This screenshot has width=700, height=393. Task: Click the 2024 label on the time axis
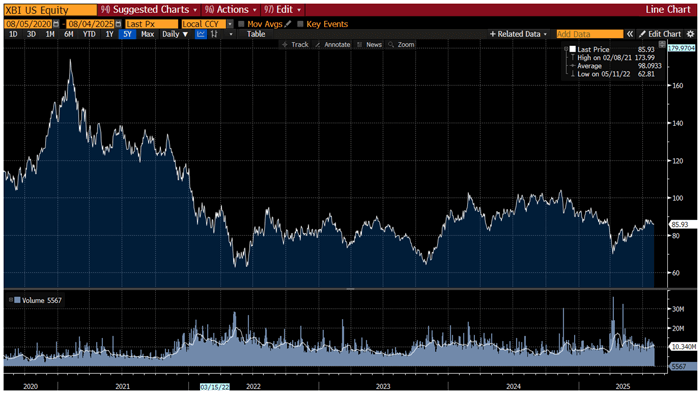pos(513,386)
